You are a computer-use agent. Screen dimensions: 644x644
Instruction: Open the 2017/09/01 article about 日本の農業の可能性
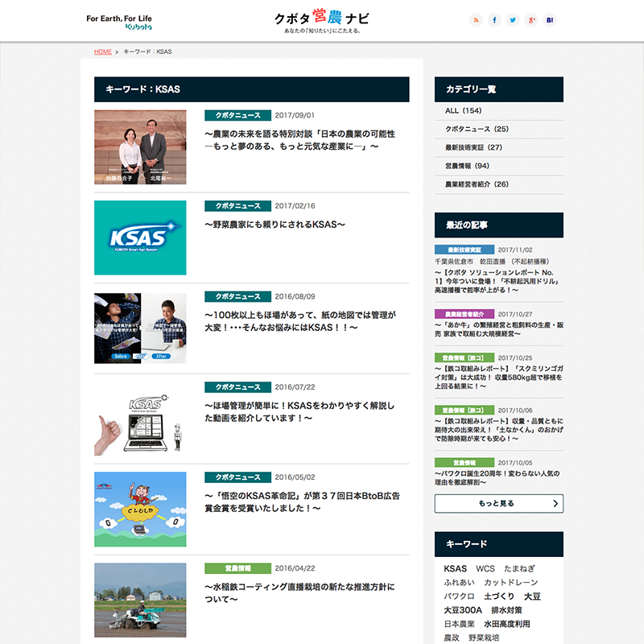point(299,140)
